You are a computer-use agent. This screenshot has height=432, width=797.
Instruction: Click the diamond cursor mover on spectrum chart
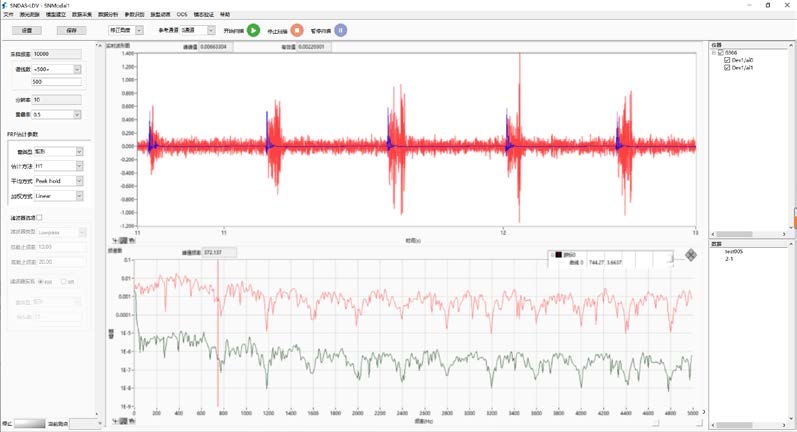[x=690, y=255]
